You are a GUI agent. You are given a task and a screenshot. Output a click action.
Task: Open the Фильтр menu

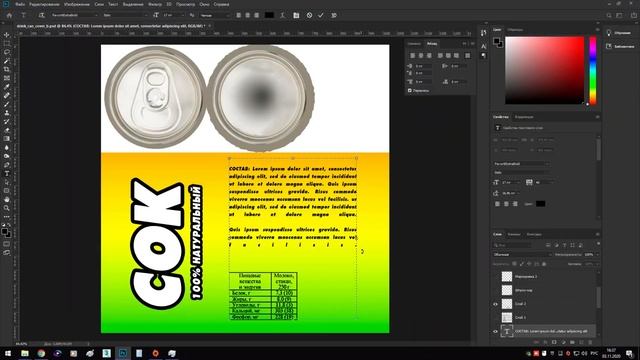tap(155, 4)
